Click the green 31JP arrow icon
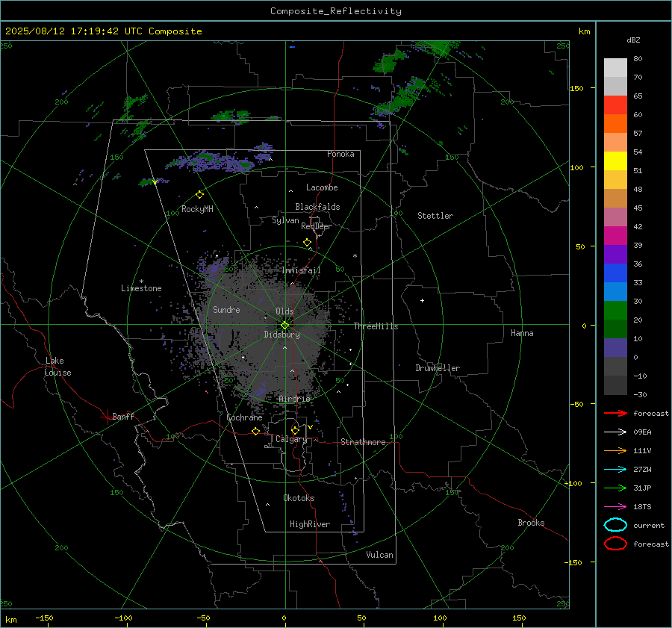 click(x=615, y=488)
